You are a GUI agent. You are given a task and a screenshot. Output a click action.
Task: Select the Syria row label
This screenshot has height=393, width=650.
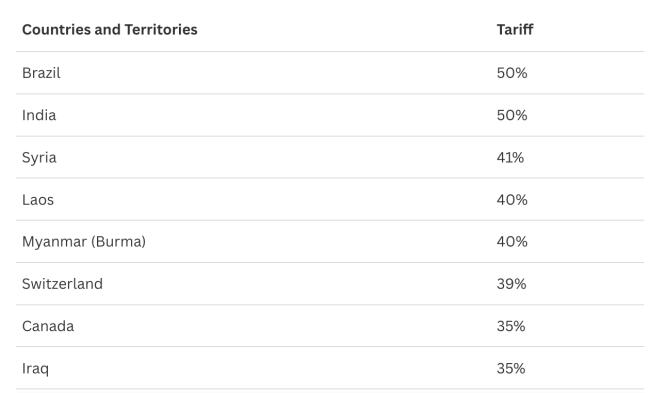[x=39, y=158]
